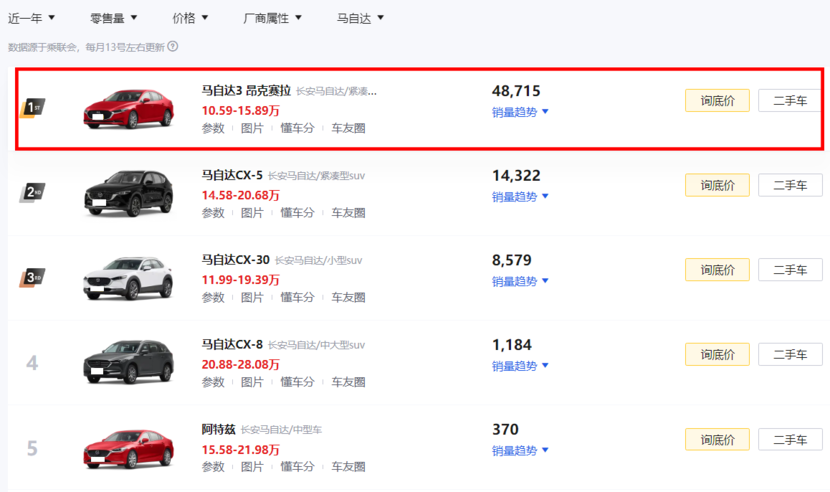Click 询底价 for 马自达CX-8

click(717, 354)
